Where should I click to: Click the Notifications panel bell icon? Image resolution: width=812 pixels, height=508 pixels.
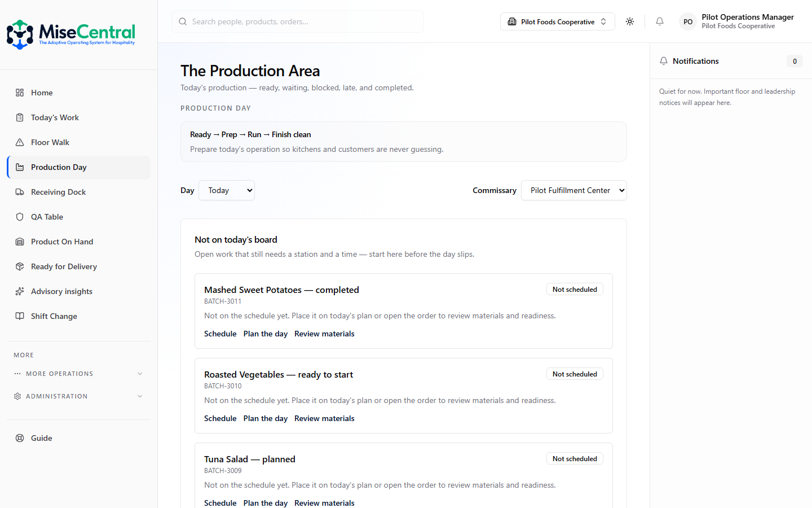click(x=664, y=61)
